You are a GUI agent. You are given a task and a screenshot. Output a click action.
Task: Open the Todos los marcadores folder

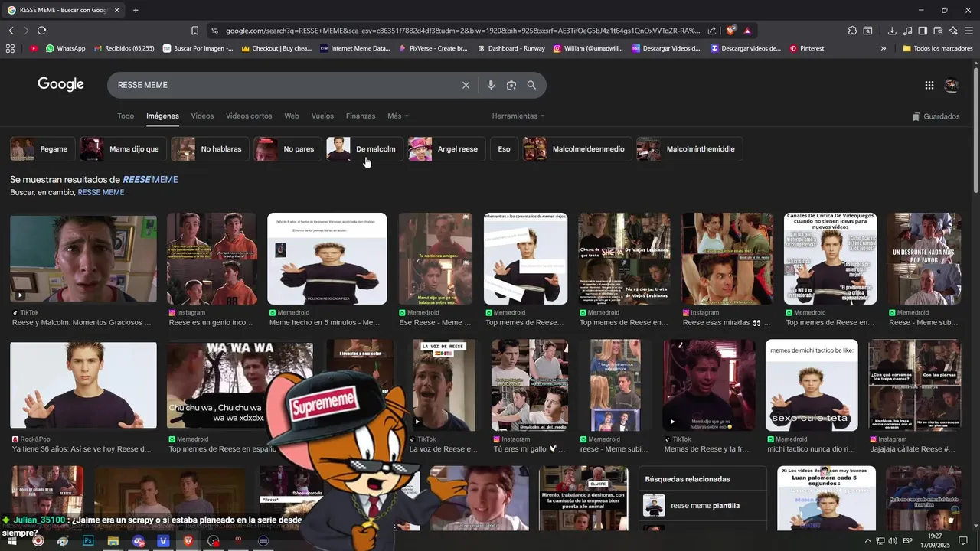click(x=939, y=48)
